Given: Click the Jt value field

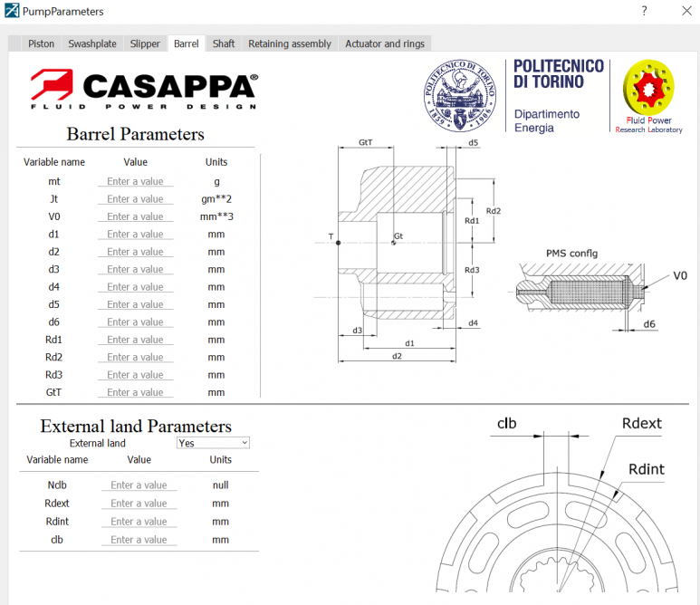Looking at the screenshot, I should coord(135,199).
